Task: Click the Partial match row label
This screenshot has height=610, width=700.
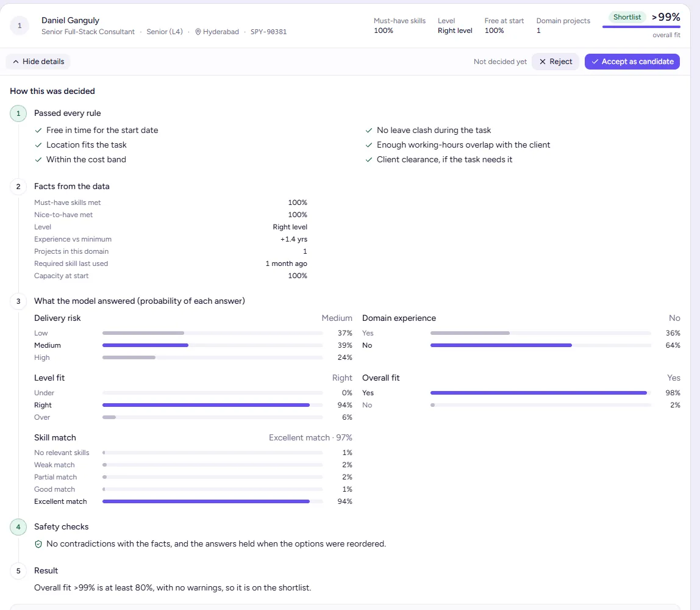Action: [55, 478]
